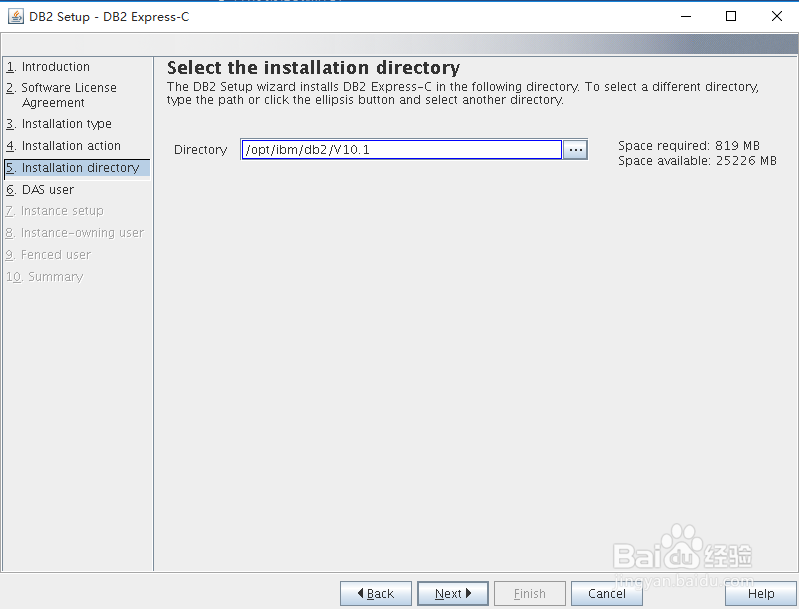Screen dimensions: 799x609
Task: Open Help for the setup wizard
Action: tap(761, 593)
